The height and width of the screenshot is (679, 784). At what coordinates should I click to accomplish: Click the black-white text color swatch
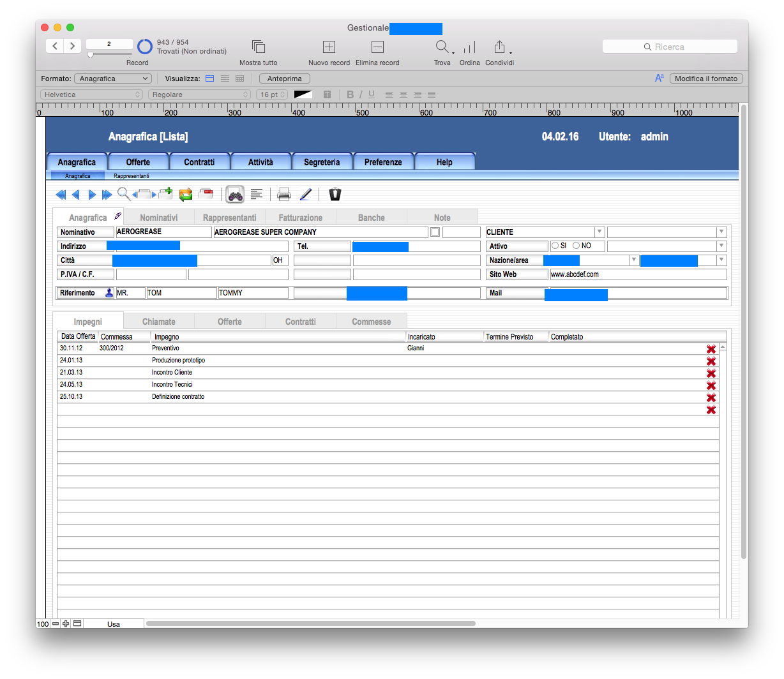303,94
